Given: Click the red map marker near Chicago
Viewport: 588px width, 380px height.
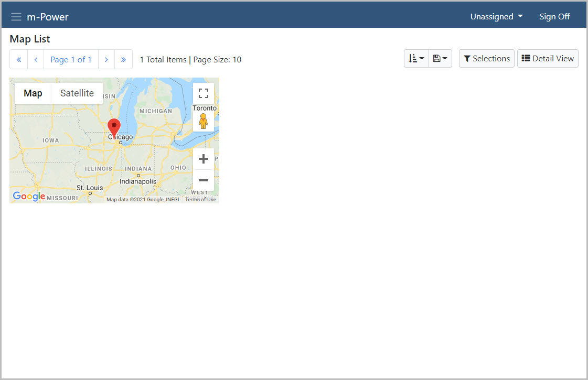Looking at the screenshot, I should tap(114, 128).
